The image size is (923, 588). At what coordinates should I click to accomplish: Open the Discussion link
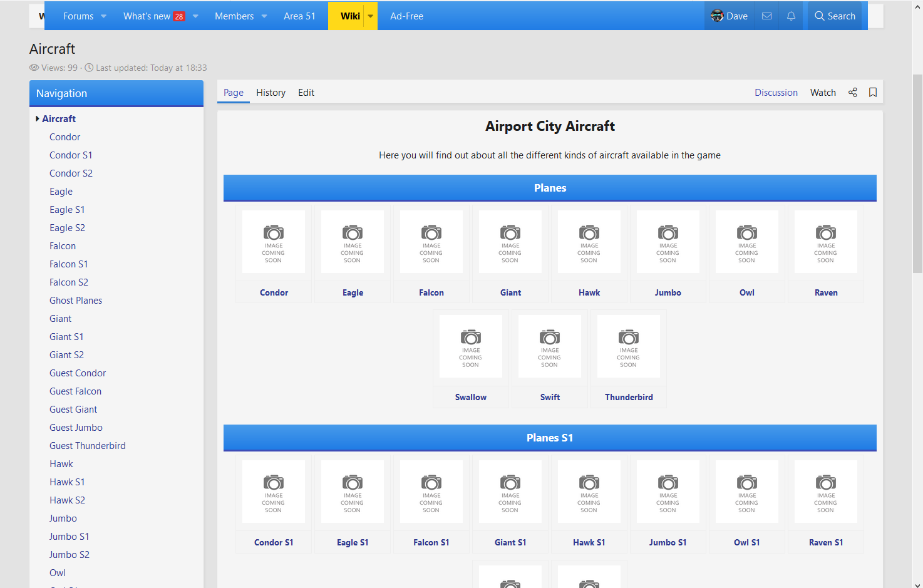coord(776,93)
